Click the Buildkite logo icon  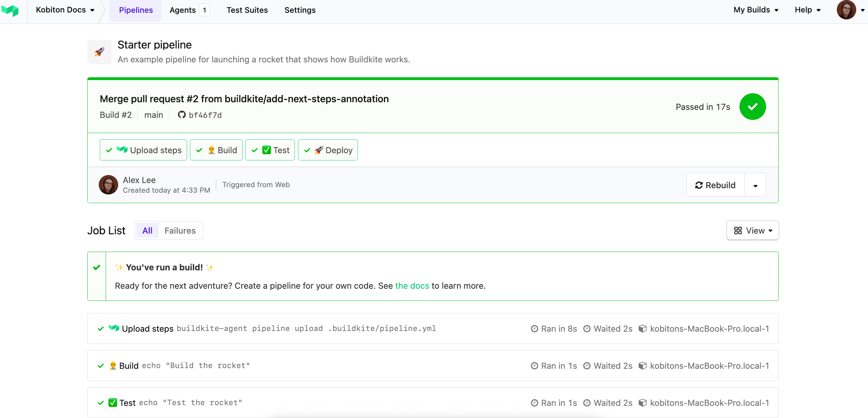tap(10, 10)
